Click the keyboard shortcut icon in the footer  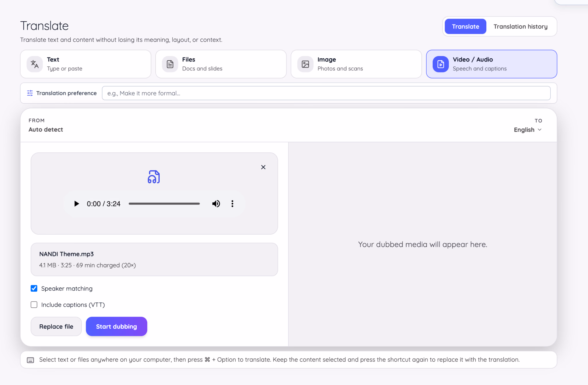point(30,360)
